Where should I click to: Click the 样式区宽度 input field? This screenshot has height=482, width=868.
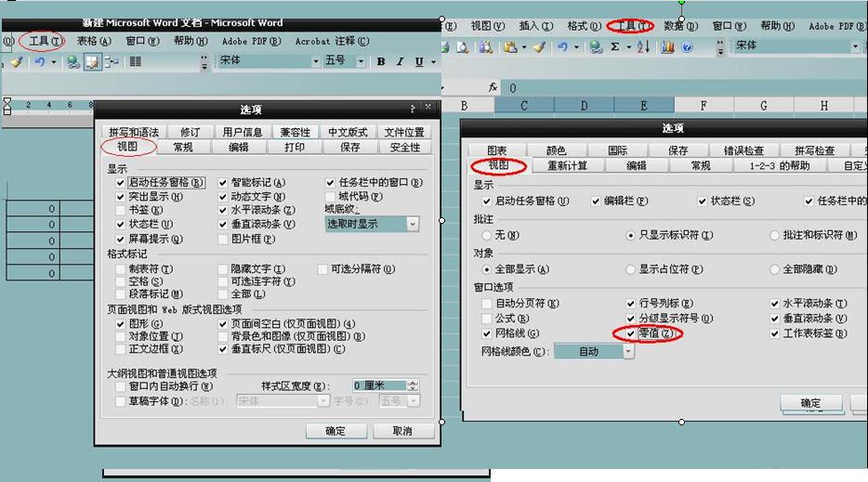pyautogui.click(x=378, y=385)
